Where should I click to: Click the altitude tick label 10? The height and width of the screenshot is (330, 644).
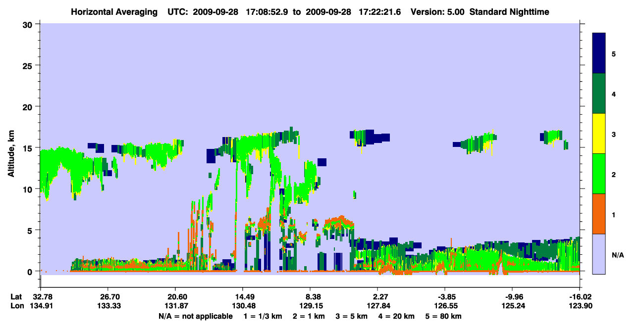29,189
